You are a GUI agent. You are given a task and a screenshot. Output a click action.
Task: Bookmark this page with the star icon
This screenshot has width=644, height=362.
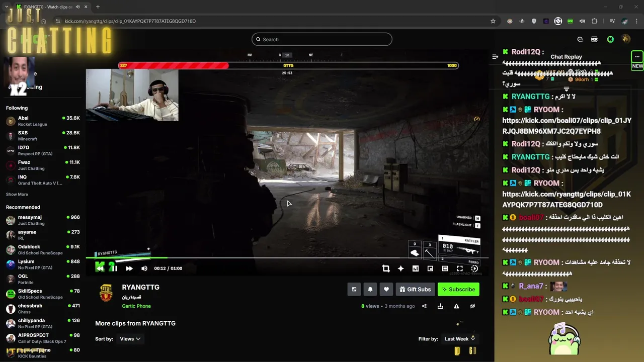[493, 21]
